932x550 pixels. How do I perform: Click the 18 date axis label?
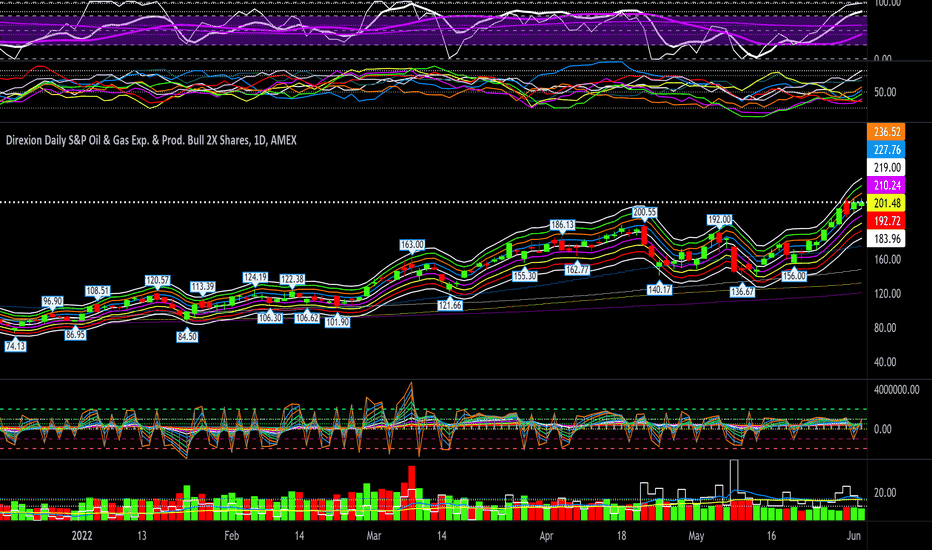621,536
